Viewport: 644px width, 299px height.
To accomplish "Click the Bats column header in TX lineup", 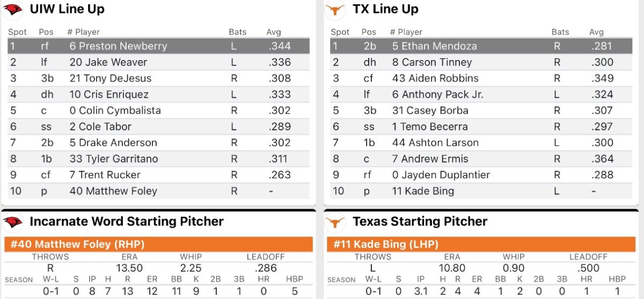I will 560,32.
